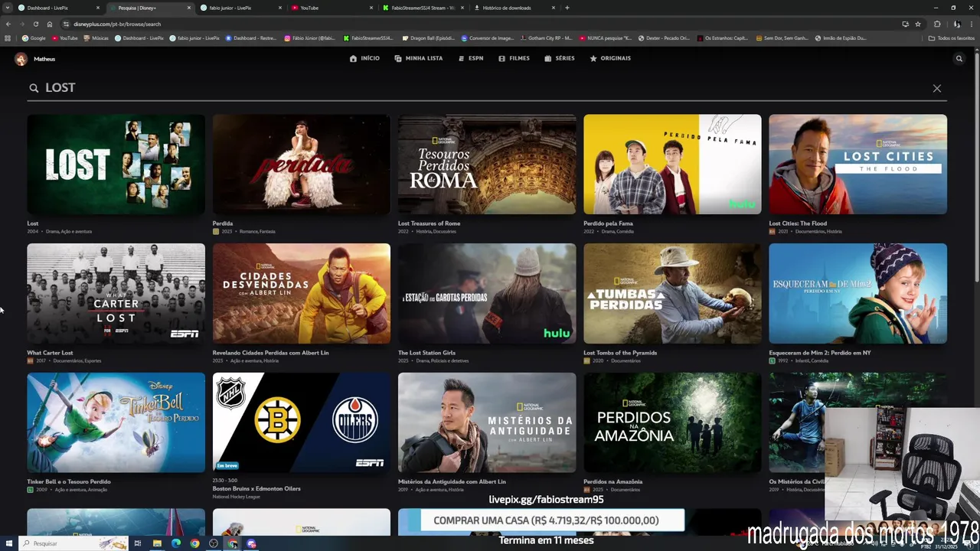Bookmark this page with the star icon
Viewport: 980px width, 551px height.
pos(918,24)
